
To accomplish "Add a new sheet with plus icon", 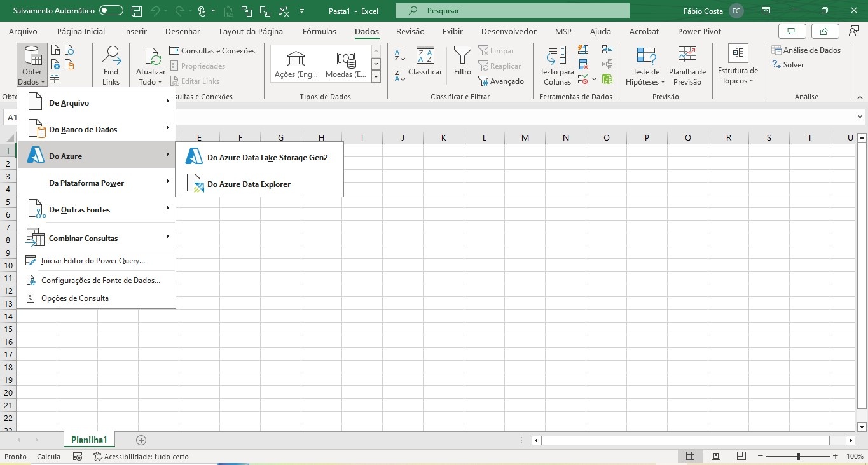I will (141, 440).
